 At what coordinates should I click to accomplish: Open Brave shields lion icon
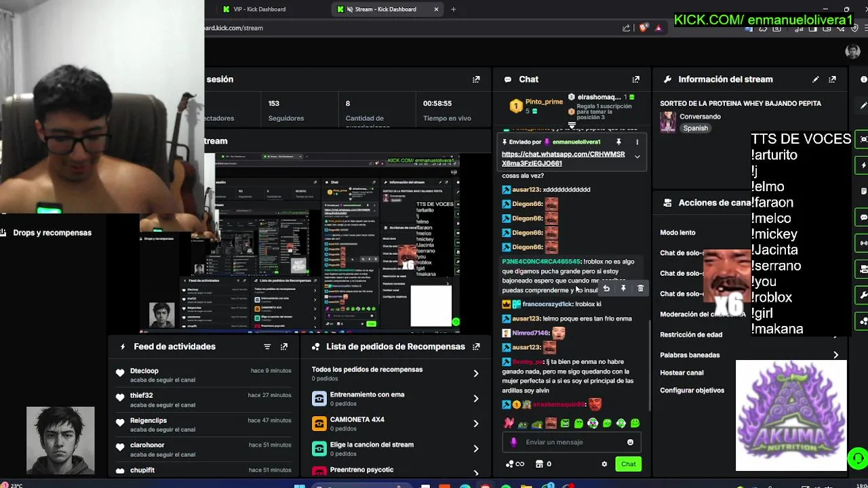point(643,28)
